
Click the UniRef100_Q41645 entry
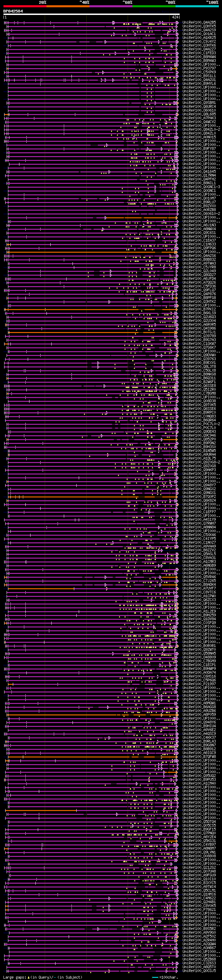coord(199,172)
